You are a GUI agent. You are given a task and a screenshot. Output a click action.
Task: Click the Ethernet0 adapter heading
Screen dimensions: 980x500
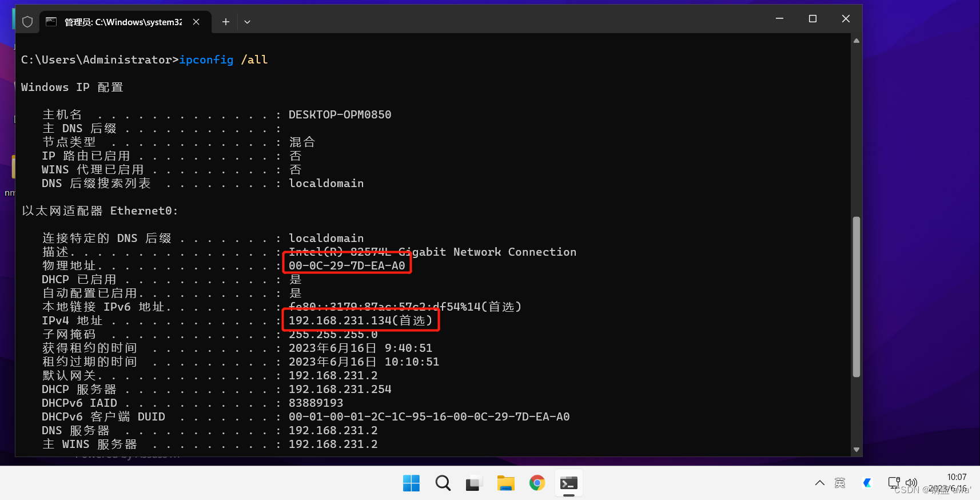[99, 211]
